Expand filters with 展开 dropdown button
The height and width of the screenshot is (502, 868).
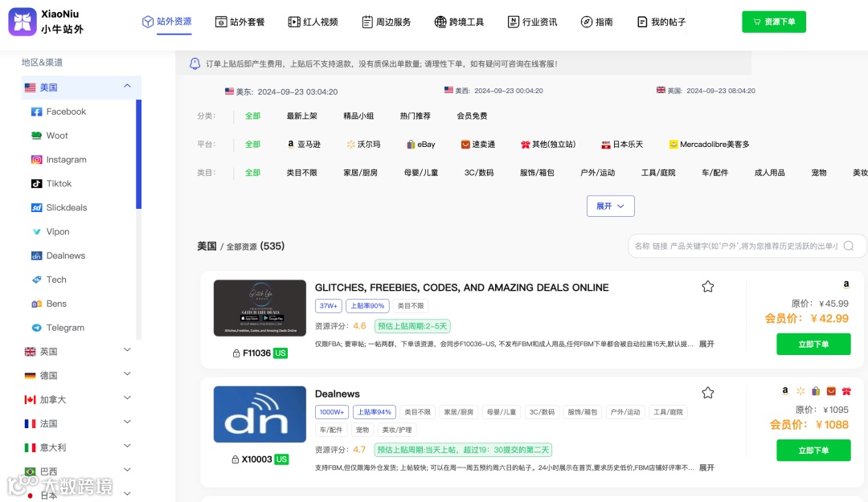(611, 206)
